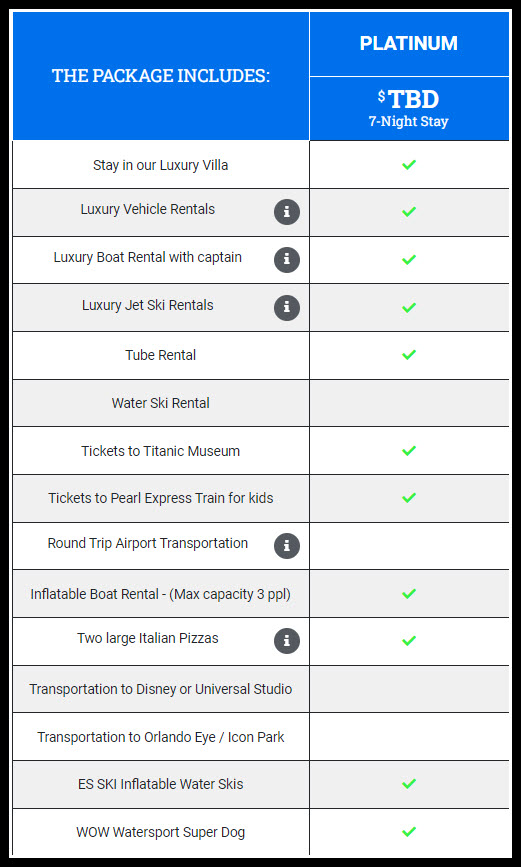Select the PLATINUM package header
Image resolution: width=521 pixels, height=867 pixels.
point(409,44)
